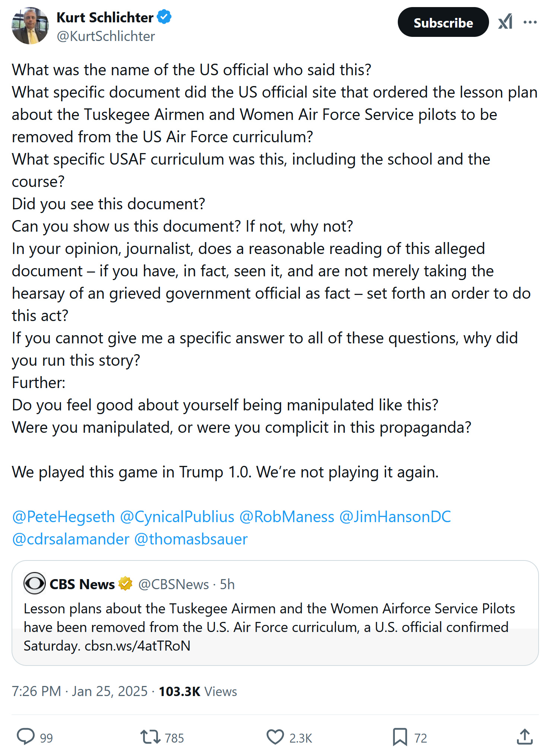552x756 pixels.
Task: Click the share upload icon
Action: (x=524, y=737)
